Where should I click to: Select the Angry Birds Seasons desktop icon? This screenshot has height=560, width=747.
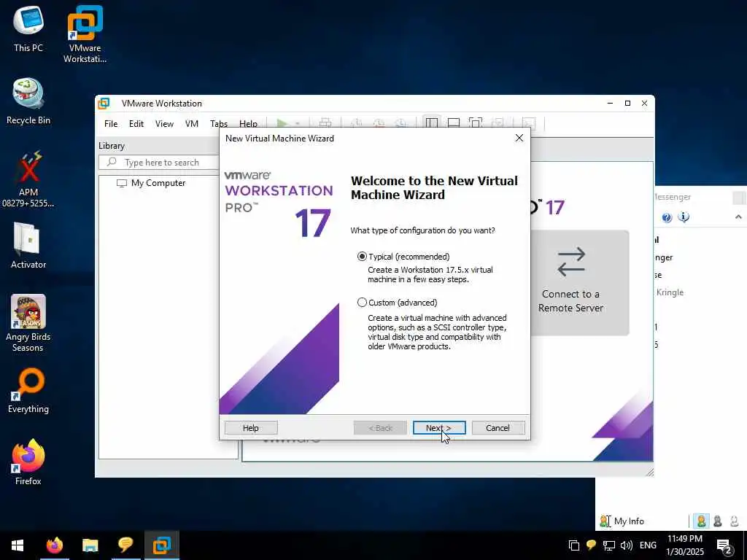(28, 323)
